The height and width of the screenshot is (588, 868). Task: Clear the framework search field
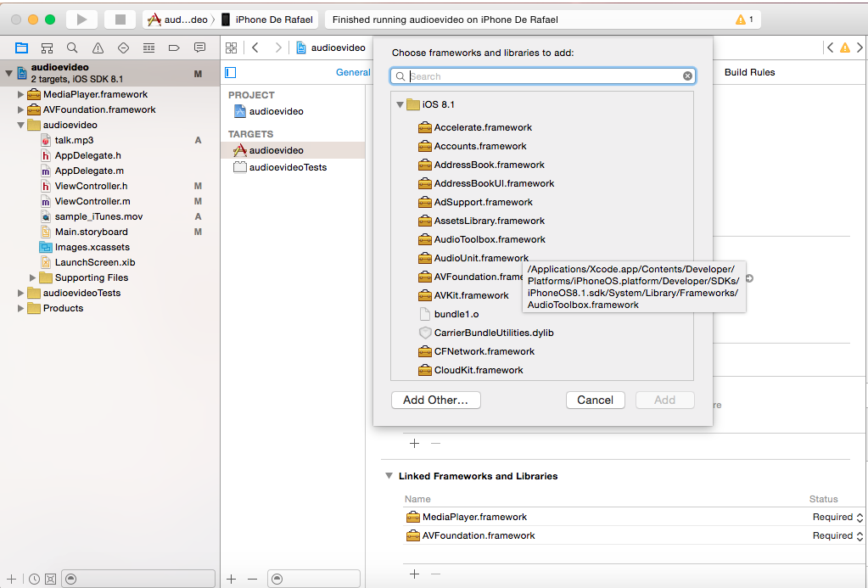tap(687, 76)
